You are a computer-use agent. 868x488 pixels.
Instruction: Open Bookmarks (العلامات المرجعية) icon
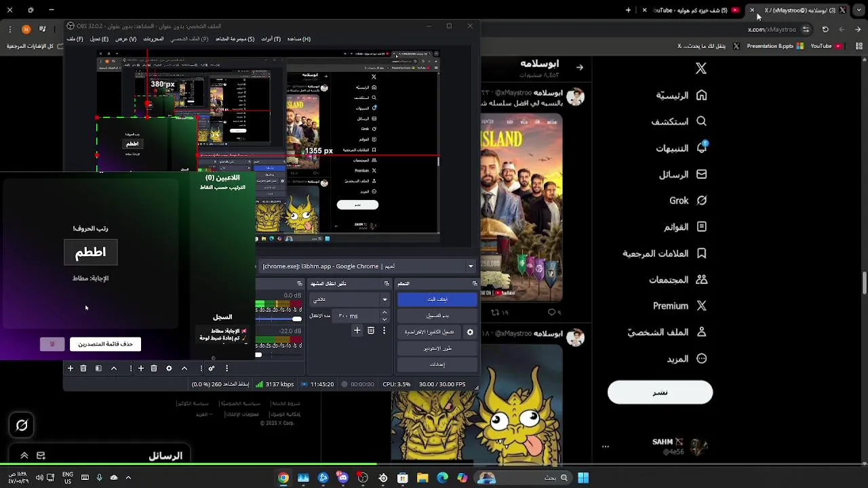pos(701,253)
